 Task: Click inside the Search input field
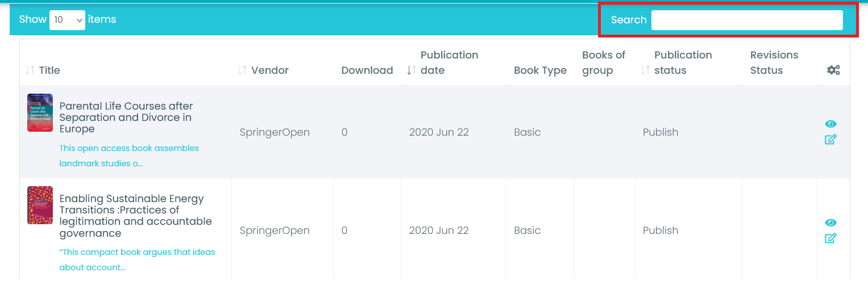pyautogui.click(x=746, y=20)
